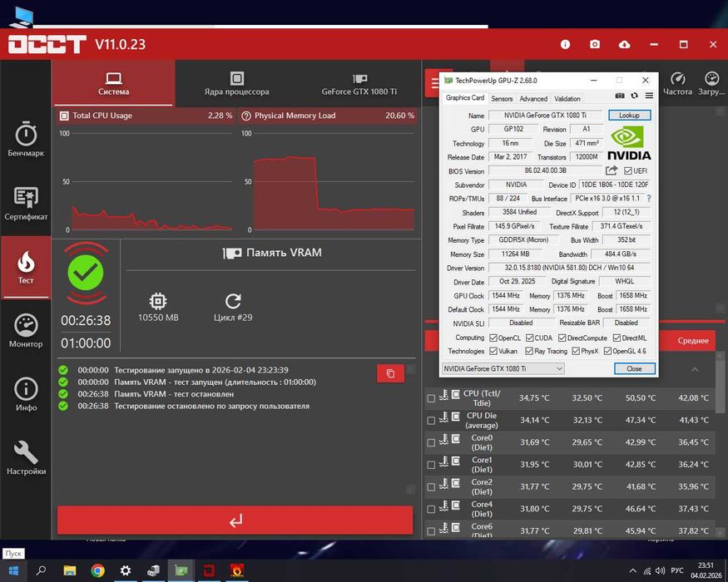
Task: Check the CPU (Tctl/Tdie) sensor row checkbox
Action: tap(431, 398)
